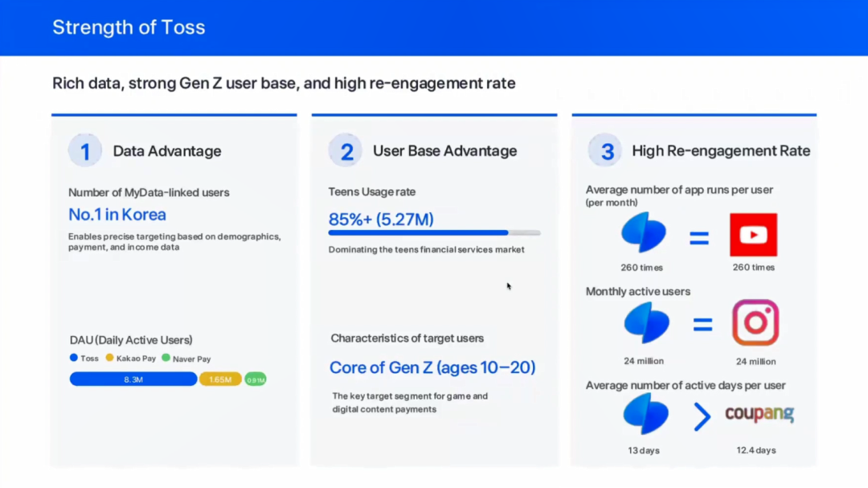868x488 pixels.
Task: Click the Toss logo above '24 million'
Action: pyautogui.click(x=646, y=323)
